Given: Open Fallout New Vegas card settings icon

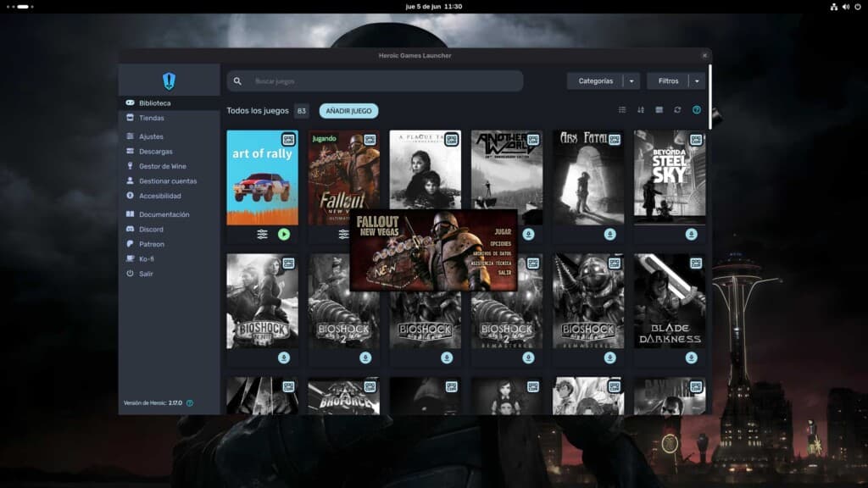Looking at the screenshot, I should [x=344, y=234].
